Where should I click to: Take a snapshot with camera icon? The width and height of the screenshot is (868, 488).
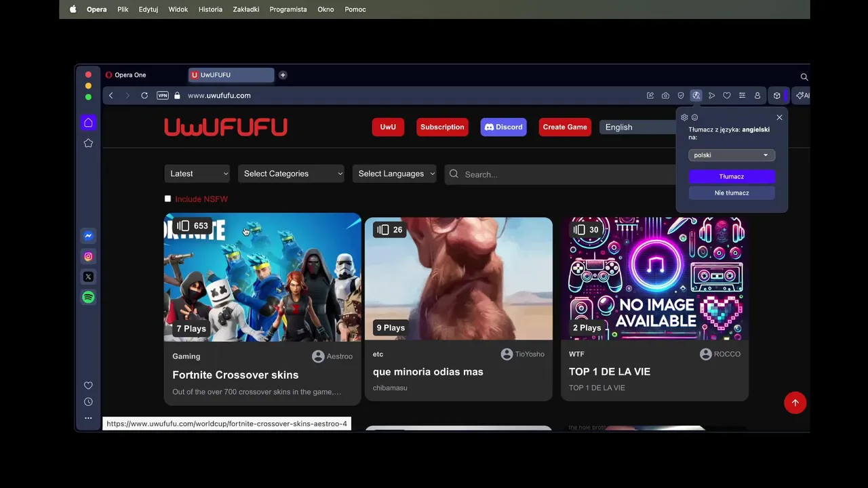point(665,96)
